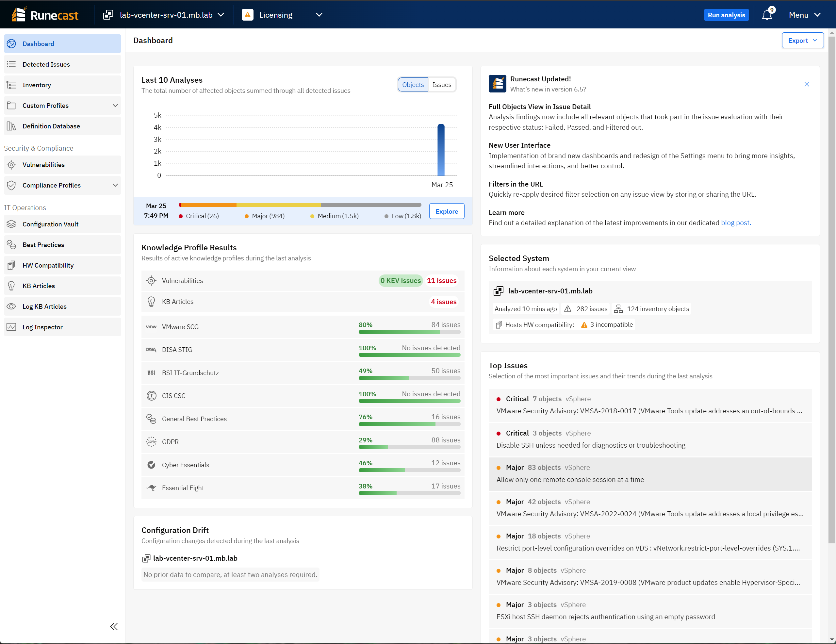The height and width of the screenshot is (644, 836).
Task: Click the Configuration Vault layers icon
Action: click(11, 224)
